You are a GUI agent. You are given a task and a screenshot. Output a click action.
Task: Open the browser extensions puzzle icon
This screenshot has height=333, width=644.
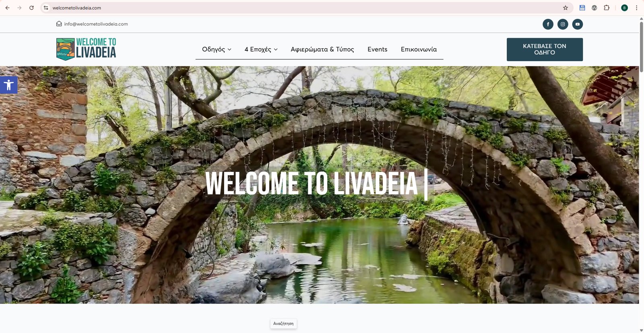tap(607, 8)
